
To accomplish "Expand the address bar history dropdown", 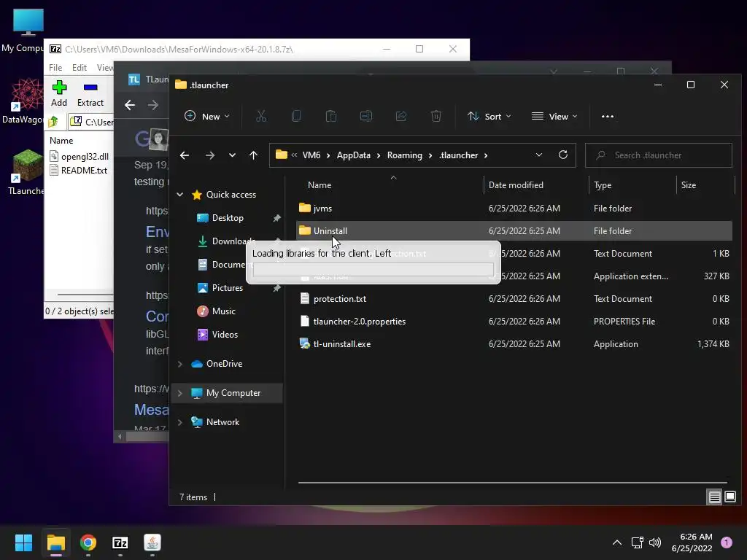I will point(539,155).
